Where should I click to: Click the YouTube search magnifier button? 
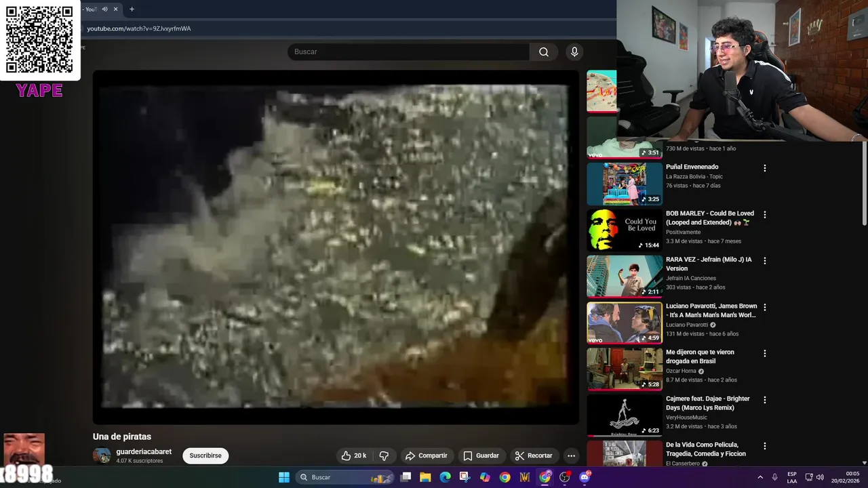543,52
